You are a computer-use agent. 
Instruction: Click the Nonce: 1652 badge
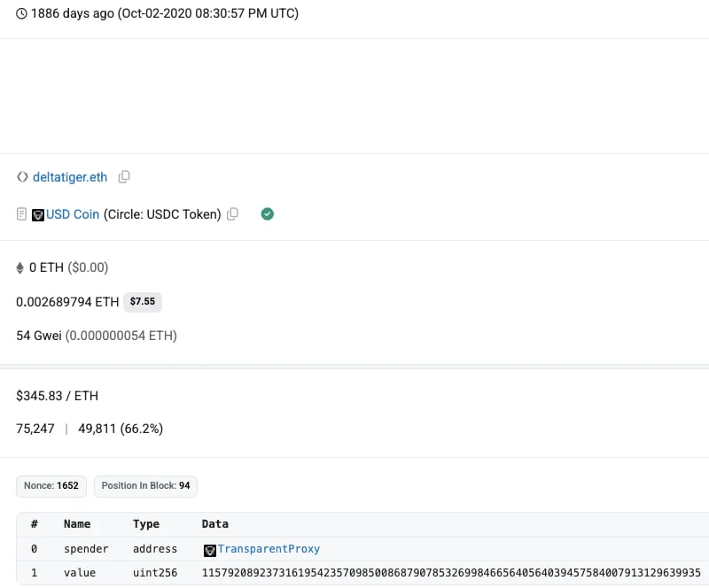pyautogui.click(x=51, y=486)
